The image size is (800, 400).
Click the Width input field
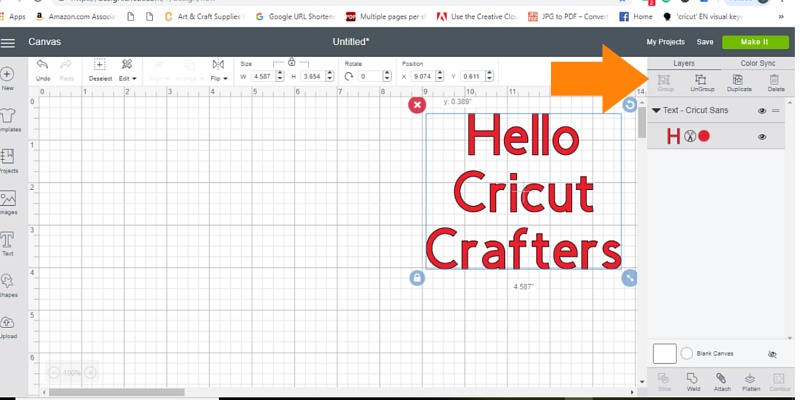click(x=263, y=76)
